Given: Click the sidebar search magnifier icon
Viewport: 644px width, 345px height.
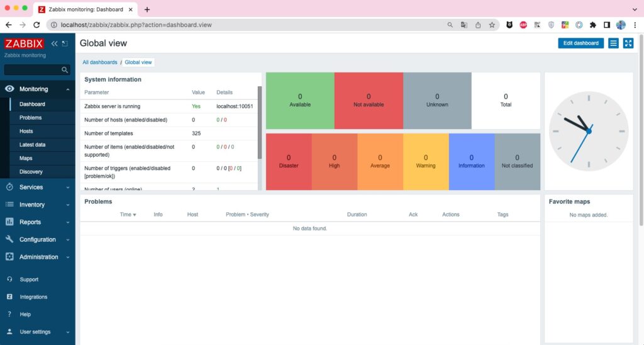Looking at the screenshot, I should click(x=65, y=70).
